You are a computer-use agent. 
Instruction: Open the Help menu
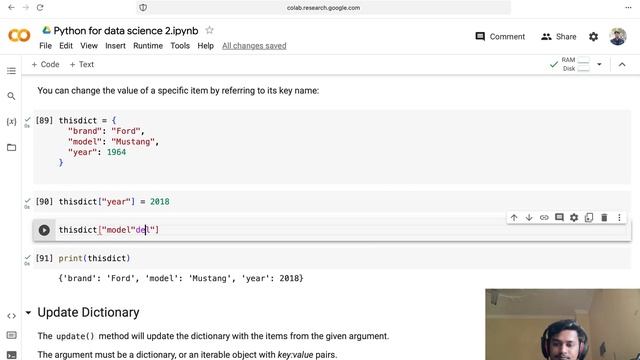coord(205,46)
